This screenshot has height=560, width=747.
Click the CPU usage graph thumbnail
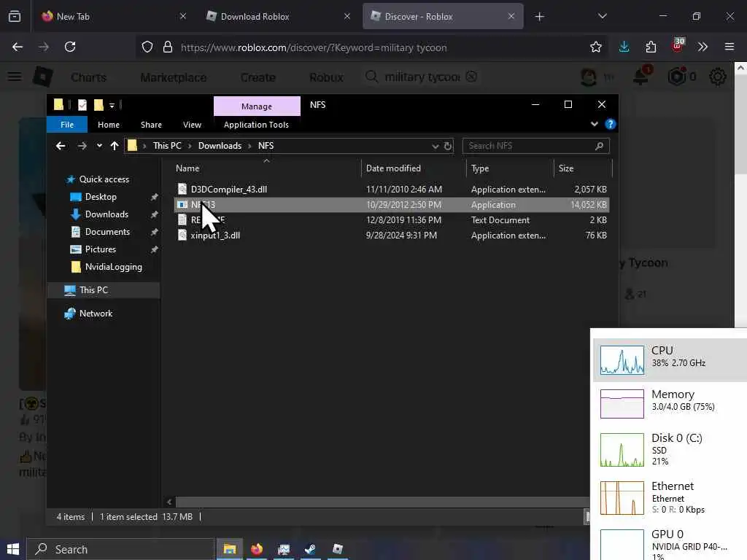pos(622,360)
